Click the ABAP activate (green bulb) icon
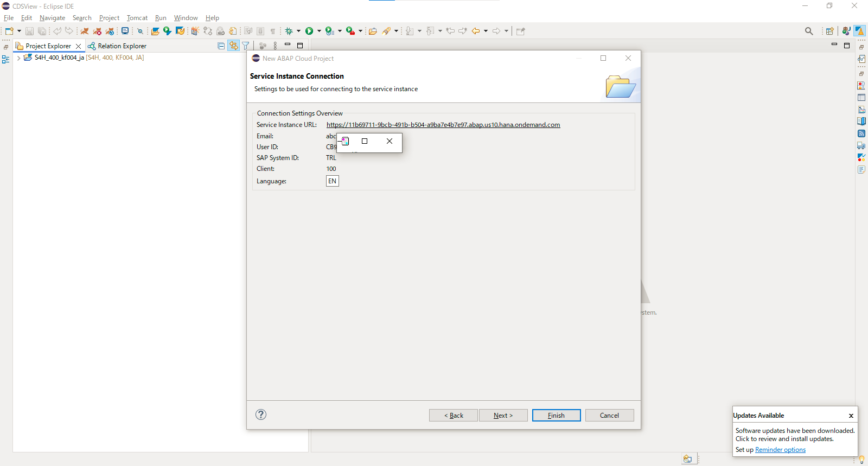 click(x=167, y=31)
